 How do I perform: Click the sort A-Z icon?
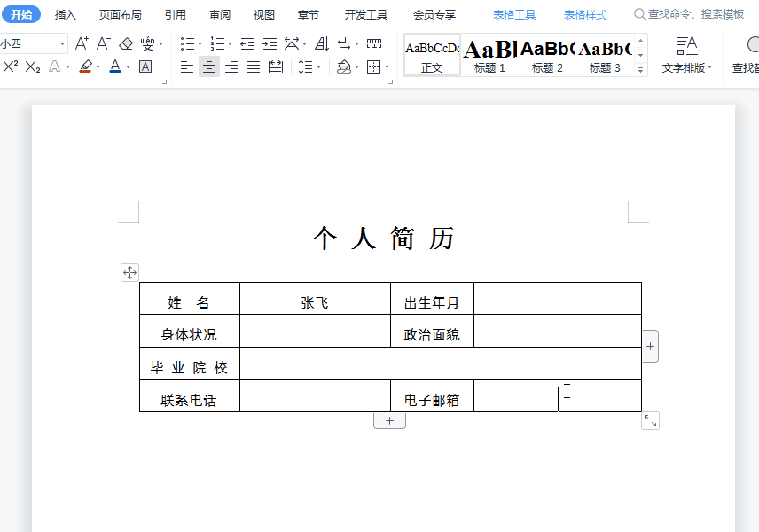coord(322,44)
